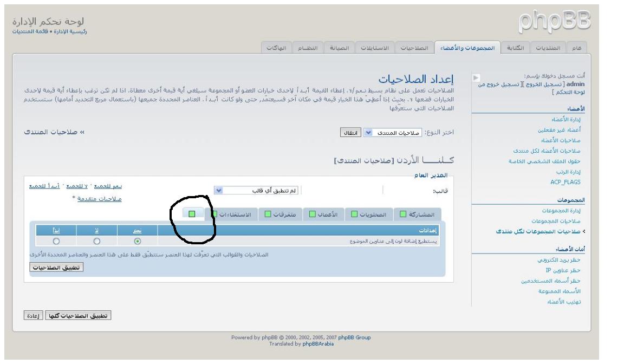Image resolution: width=624 pixels, height=364 pixels.
Task: Click the sidebar collapse arrow icon
Action: click(475, 79)
